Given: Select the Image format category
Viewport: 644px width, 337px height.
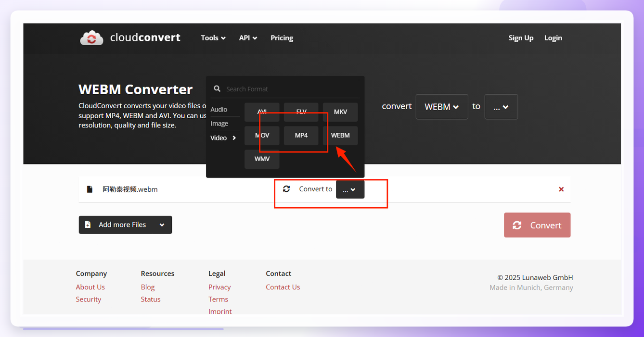Looking at the screenshot, I should tap(219, 124).
